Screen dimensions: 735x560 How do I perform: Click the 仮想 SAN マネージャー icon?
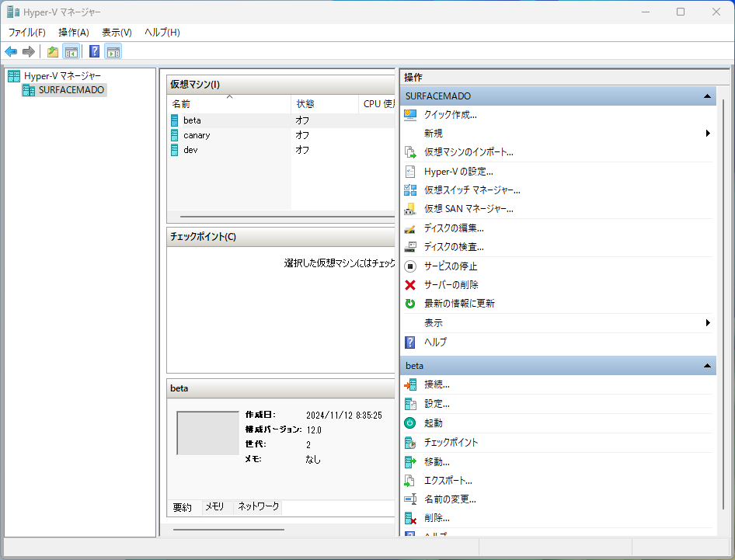[x=410, y=209]
